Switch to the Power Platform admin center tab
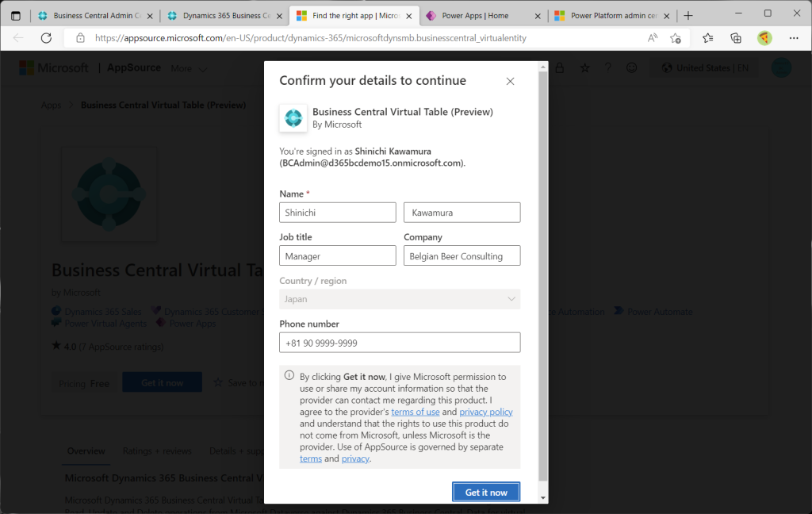Screen dimensions: 812x514 tap(612, 16)
